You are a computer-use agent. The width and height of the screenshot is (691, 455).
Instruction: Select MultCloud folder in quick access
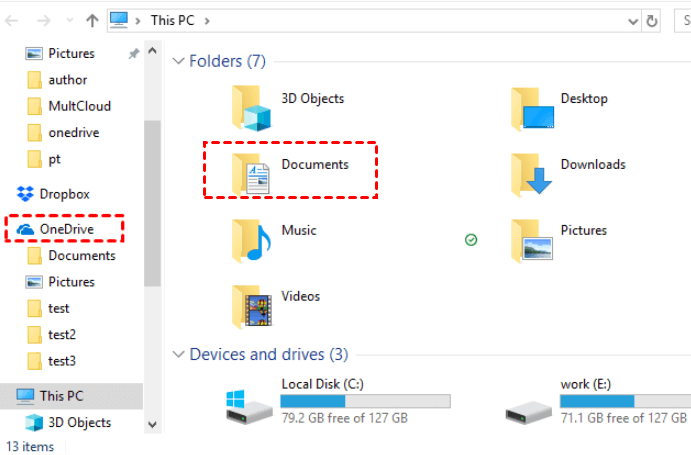(x=79, y=106)
